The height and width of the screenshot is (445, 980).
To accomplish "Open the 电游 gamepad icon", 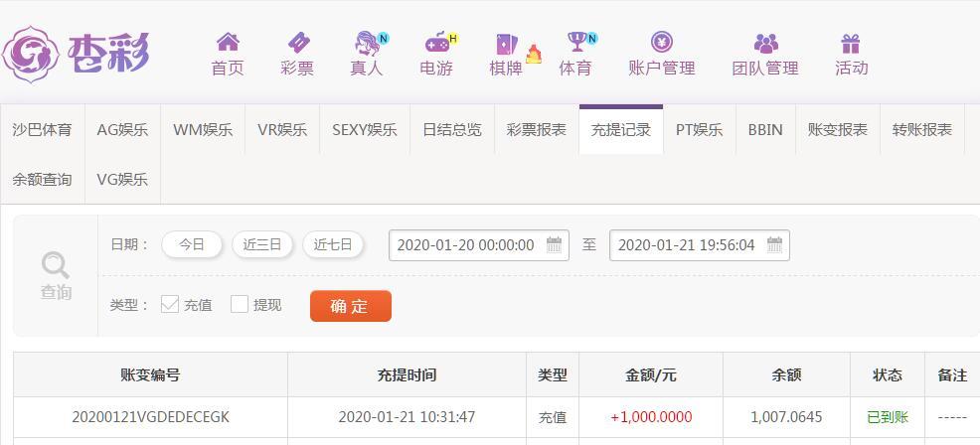I will coord(437,43).
